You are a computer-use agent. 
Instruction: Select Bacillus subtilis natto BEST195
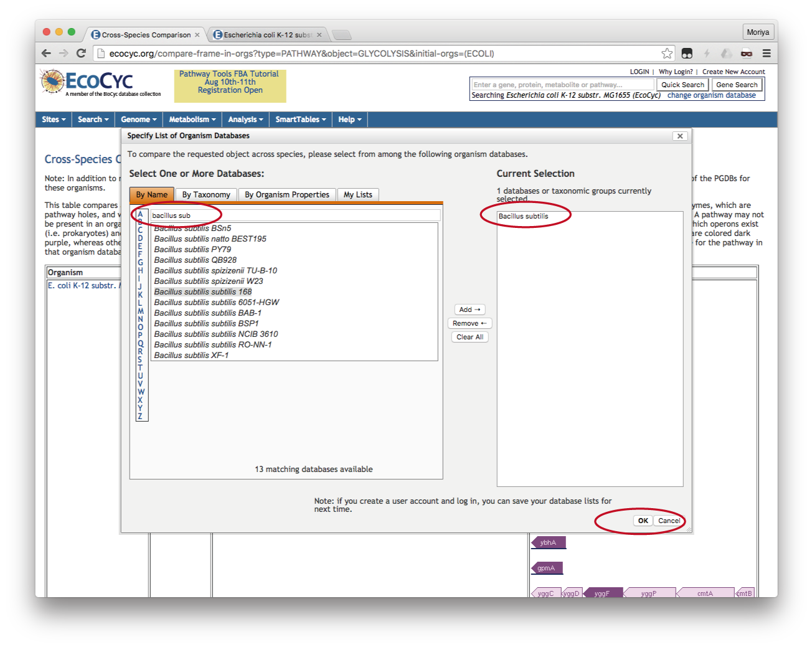coord(210,239)
